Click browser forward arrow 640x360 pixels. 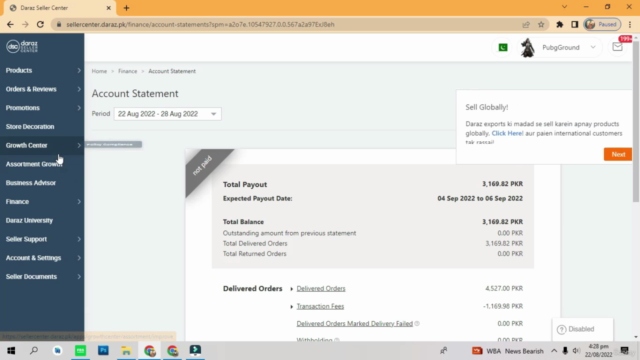tap(25, 24)
